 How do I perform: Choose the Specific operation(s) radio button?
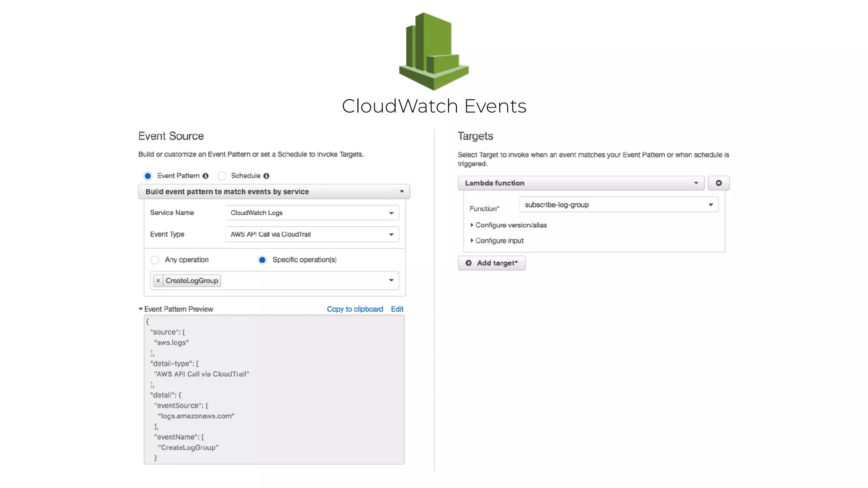(x=262, y=260)
